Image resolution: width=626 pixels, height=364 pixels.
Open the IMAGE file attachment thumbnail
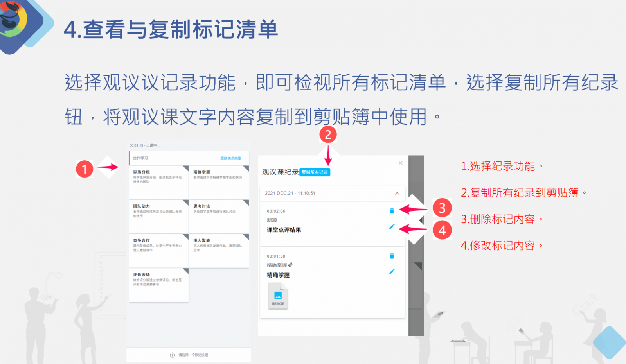coord(278,296)
